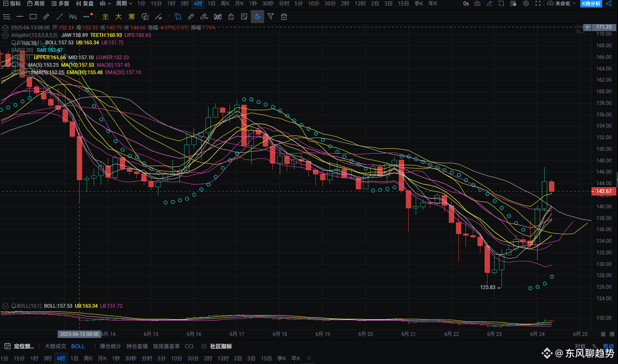Open the 未命名 cloud layout dropdown
618x364 pixels.
562,3
